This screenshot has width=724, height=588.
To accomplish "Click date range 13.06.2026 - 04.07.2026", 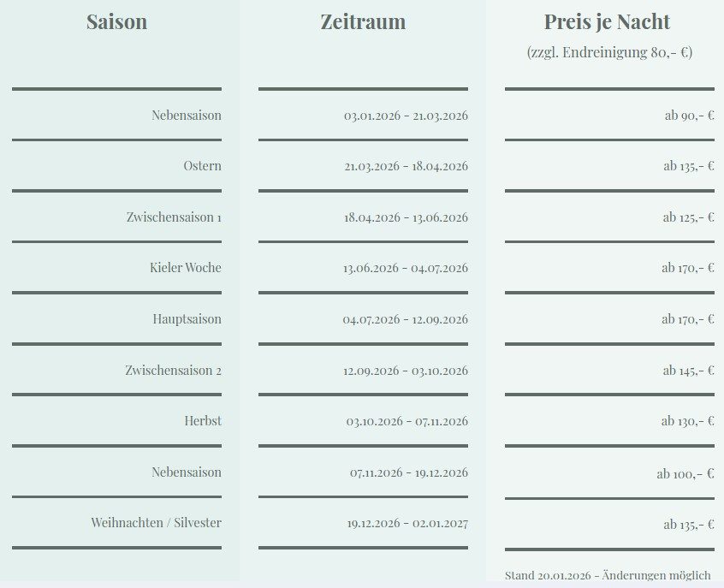I will tap(406, 268).
